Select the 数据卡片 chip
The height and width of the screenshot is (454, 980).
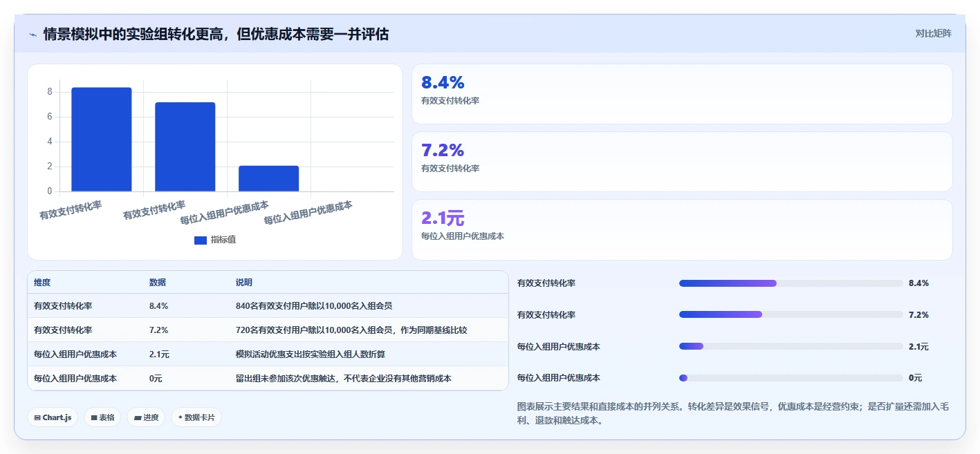(x=196, y=417)
